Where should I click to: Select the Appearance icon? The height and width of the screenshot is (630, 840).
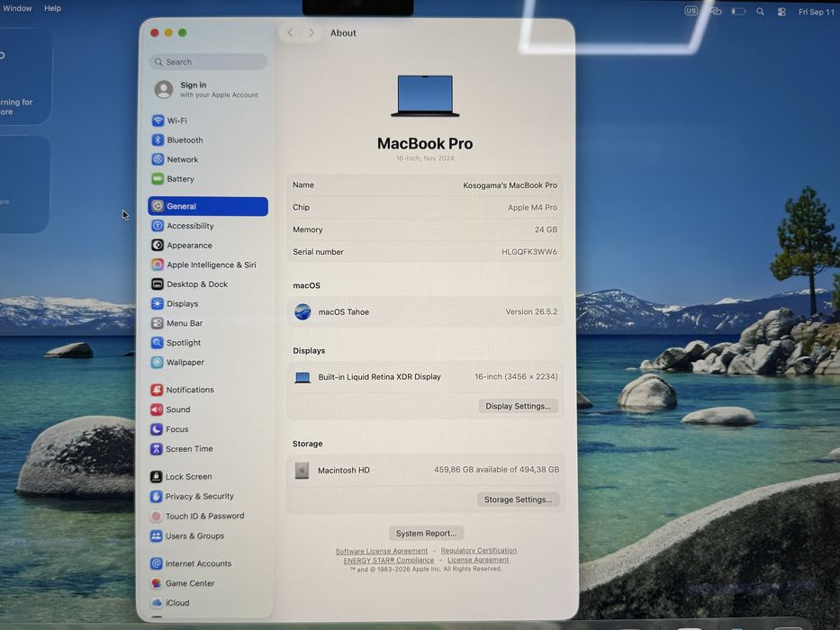tap(158, 245)
